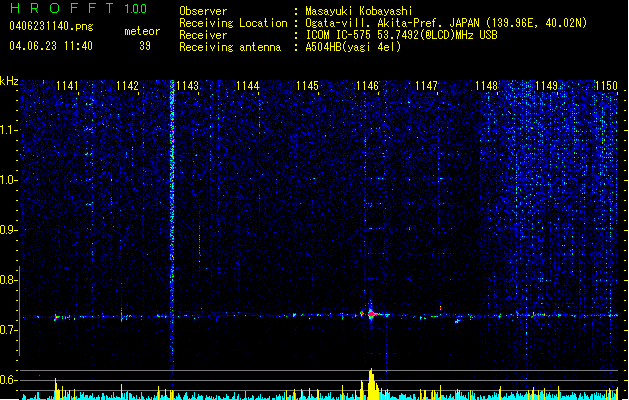
Task: Click the time marker 1150
Action: click(607, 86)
